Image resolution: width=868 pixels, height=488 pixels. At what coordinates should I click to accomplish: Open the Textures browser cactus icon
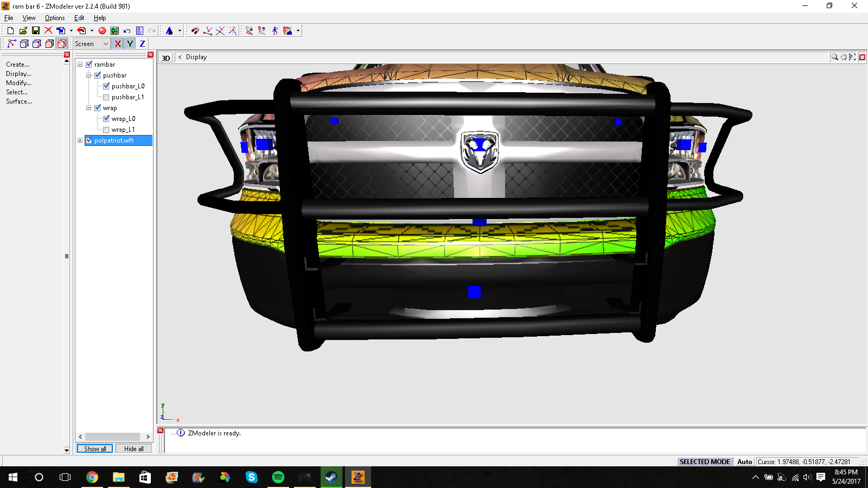coord(114,31)
